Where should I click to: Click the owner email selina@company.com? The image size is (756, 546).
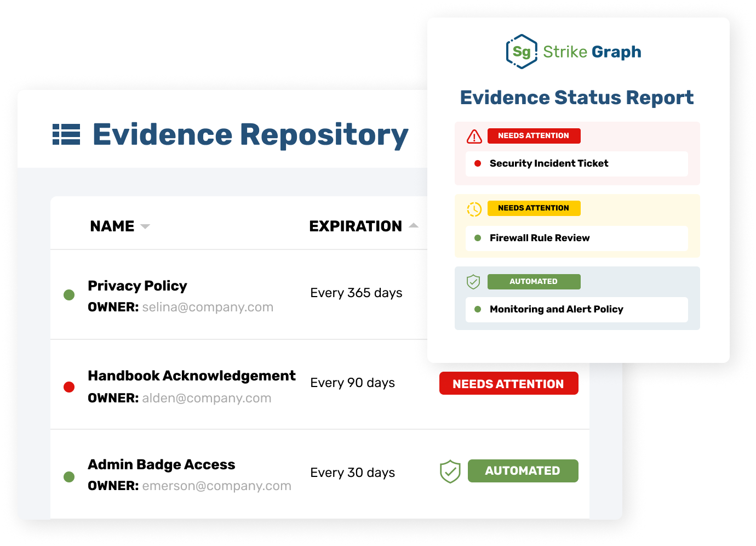[x=208, y=307]
